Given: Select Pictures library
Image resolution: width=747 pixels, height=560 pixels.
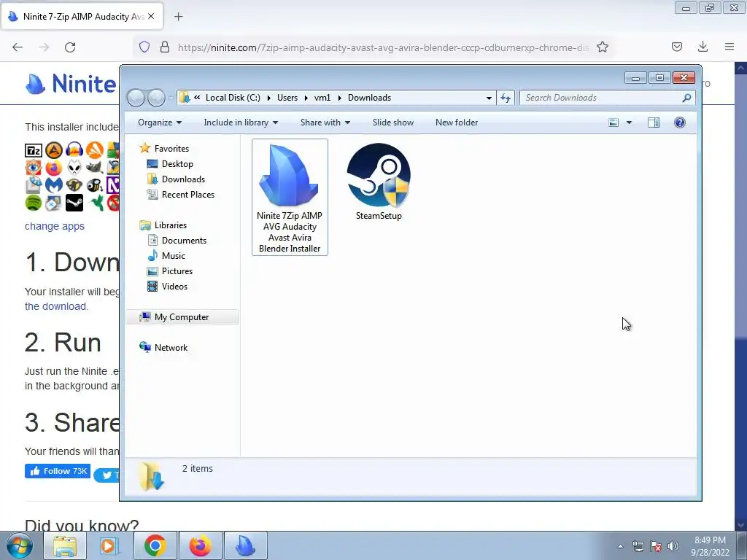Looking at the screenshot, I should tap(177, 271).
